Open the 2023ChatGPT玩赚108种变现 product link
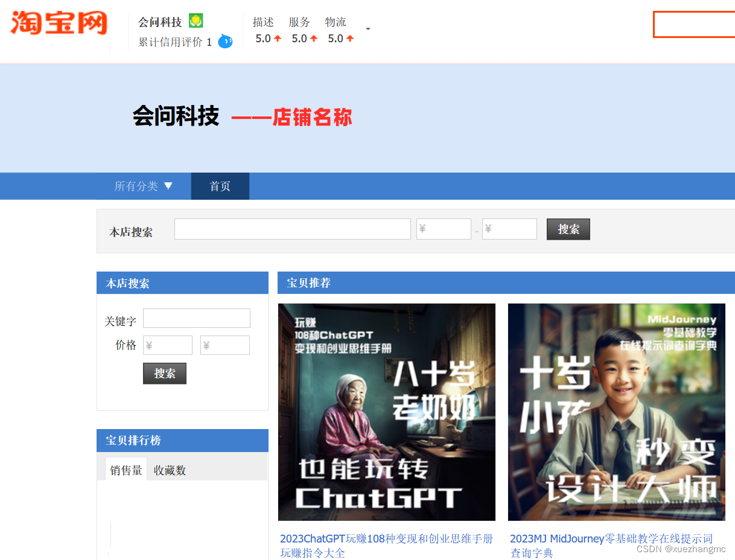Screen dimensions: 735x560 point(386,546)
